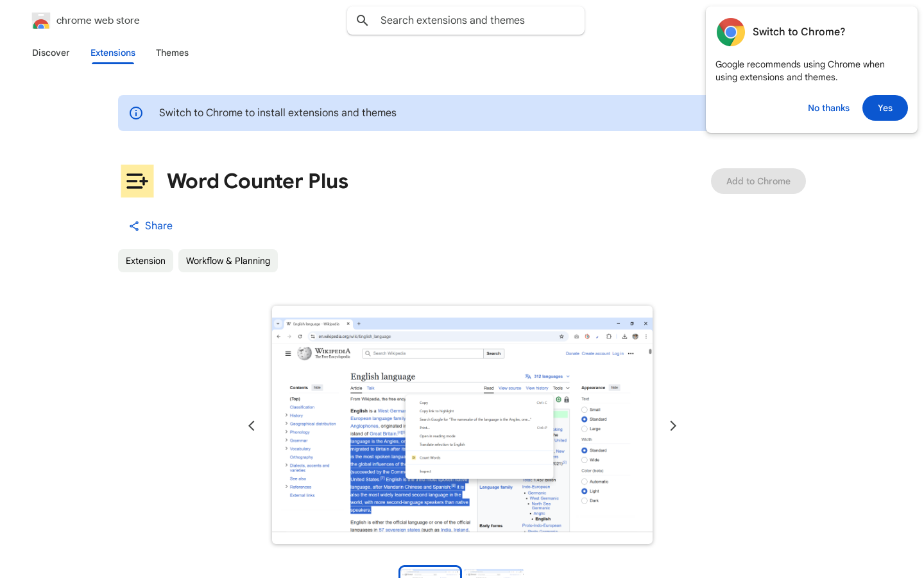
Task: Show previous screenshot with left arrow
Action: 252,426
